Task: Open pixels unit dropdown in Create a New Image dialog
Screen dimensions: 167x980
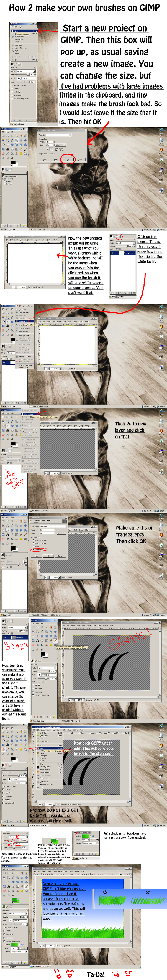Action: click(61, 145)
